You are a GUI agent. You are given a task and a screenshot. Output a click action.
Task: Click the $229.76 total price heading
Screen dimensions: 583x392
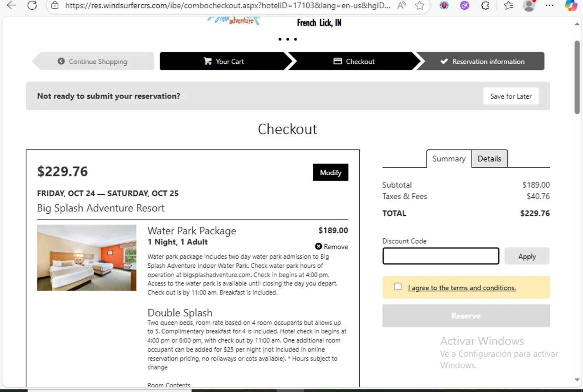[63, 171]
